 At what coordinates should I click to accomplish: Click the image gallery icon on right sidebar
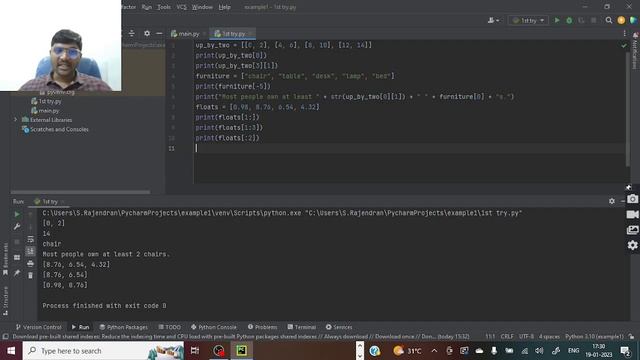[x=633, y=230]
